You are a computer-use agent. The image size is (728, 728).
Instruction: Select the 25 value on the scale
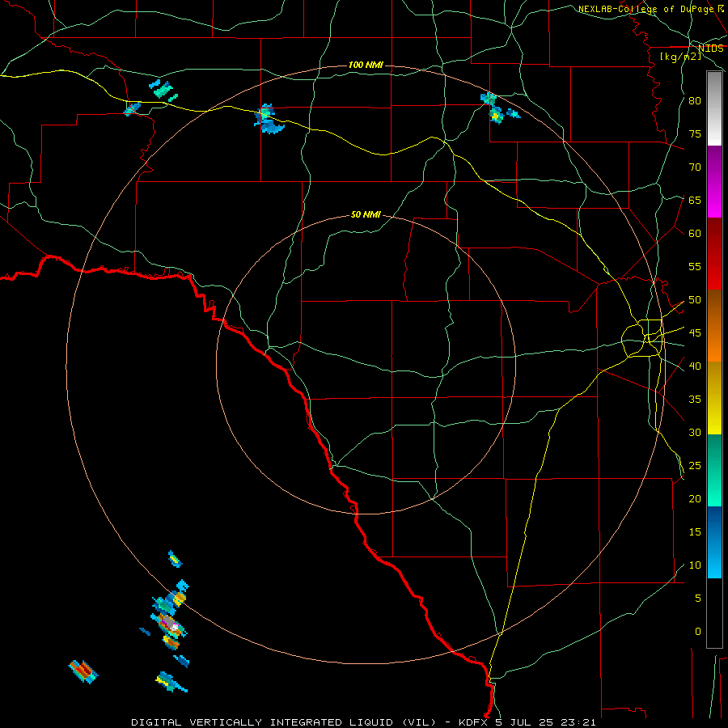[695, 466]
